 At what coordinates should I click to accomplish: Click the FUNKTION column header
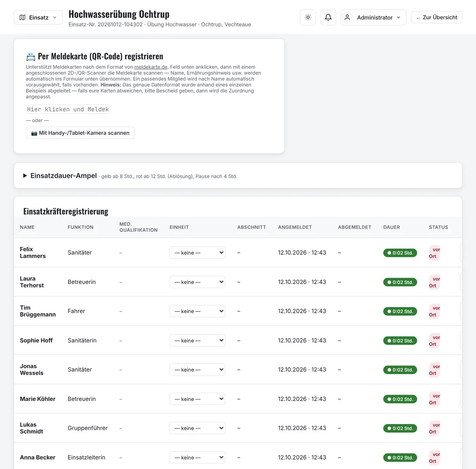pos(81,227)
